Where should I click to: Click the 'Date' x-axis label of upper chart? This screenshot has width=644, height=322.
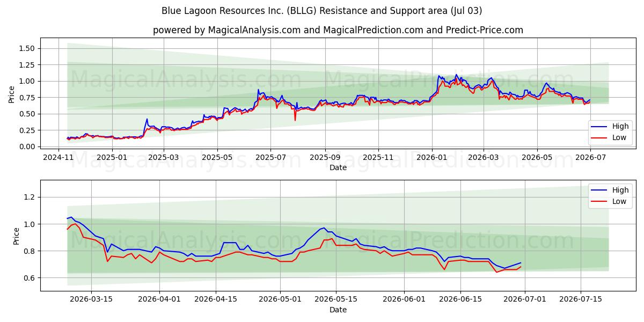[338, 167]
